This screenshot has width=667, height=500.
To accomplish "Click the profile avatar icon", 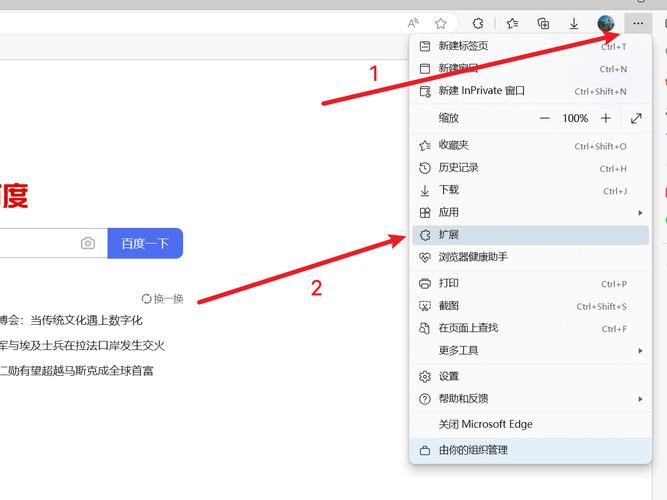I will pos(605,23).
